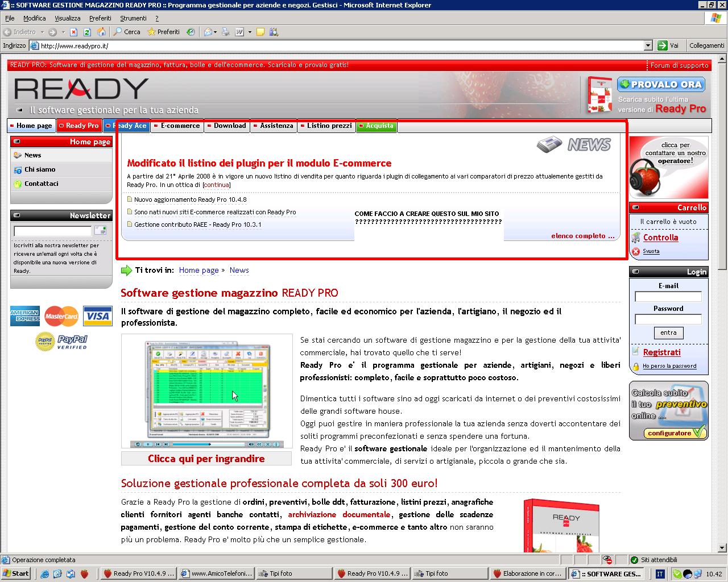Open the Collegamenti links bar

tap(707, 45)
